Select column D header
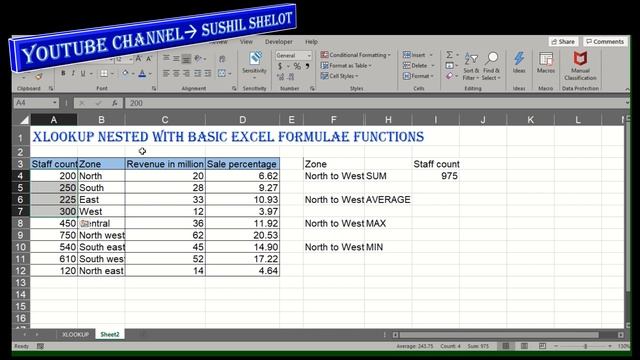The width and height of the screenshot is (640, 360). [242, 120]
